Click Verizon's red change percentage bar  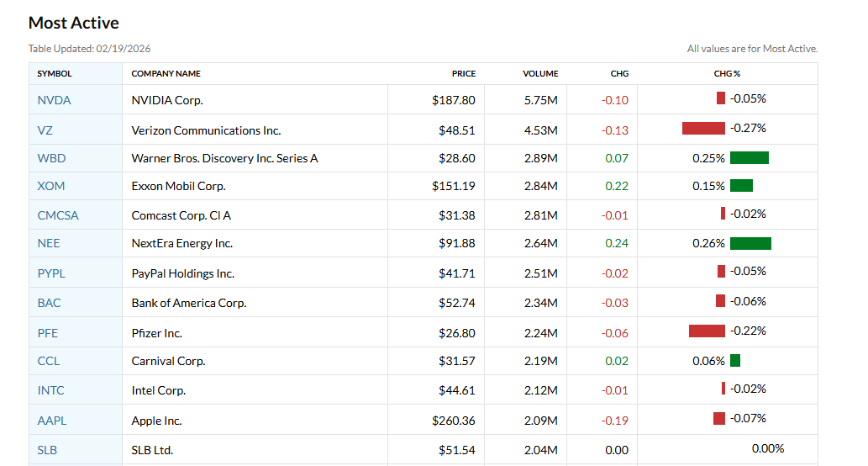tap(703, 129)
